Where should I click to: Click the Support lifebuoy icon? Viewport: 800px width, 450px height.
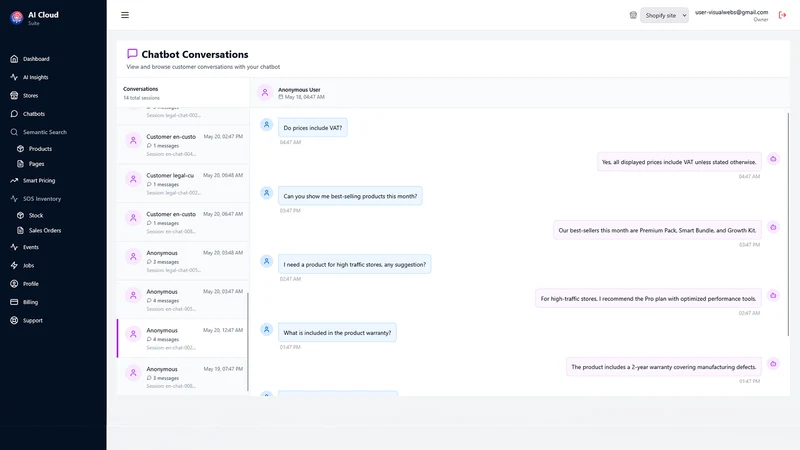pos(14,320)
